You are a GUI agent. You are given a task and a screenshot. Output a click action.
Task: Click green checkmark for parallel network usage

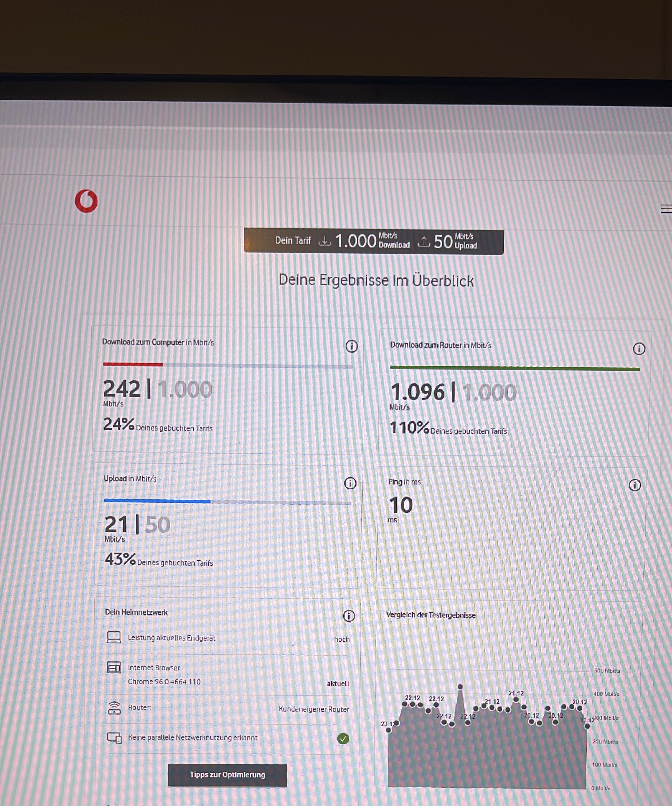[343, 738]
